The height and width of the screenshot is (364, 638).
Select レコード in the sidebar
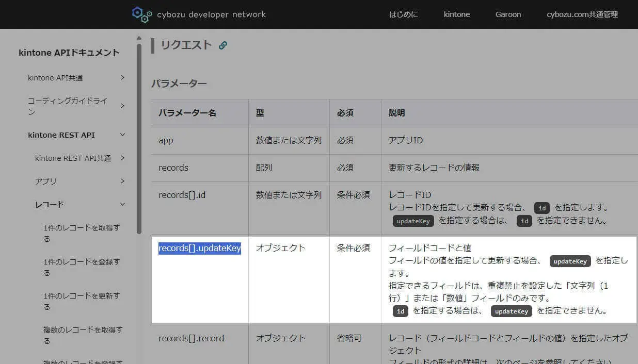pos(50,205)
